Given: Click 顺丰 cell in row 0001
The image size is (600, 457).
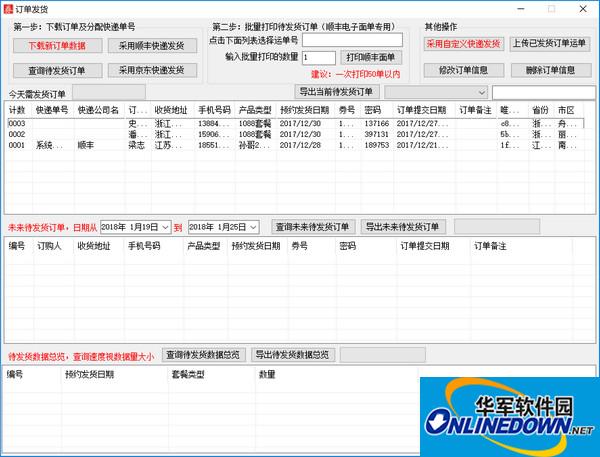Looking at the screenshot, I should coord(86,145).
